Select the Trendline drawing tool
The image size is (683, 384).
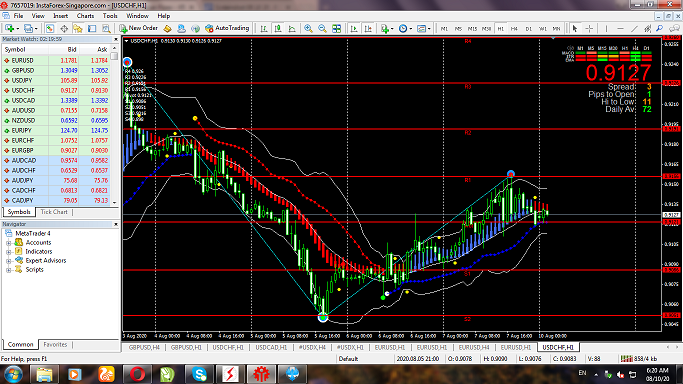point(634,28)
